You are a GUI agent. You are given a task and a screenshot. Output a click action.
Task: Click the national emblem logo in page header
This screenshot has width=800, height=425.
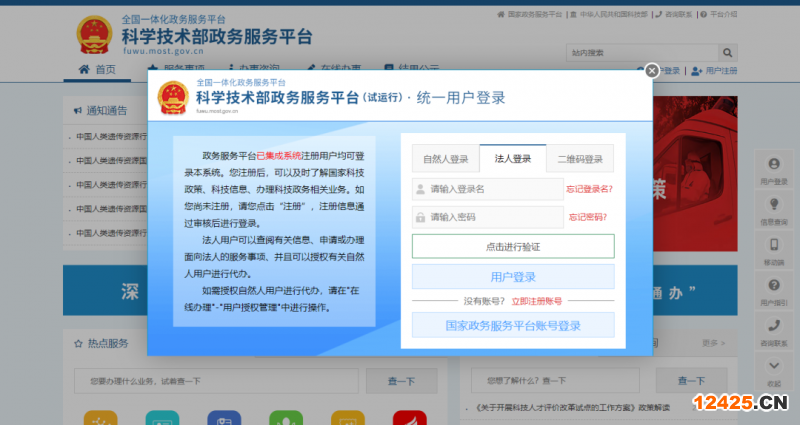pyautogui.click(x=94, y=35)
